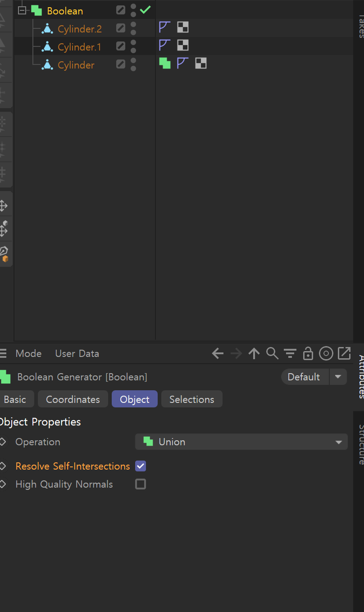Uncheck Resolve Self-Intersections checkbox
The height and width of the screenshot is (612, 364).
pyautogui.click(x=141, y=466)
